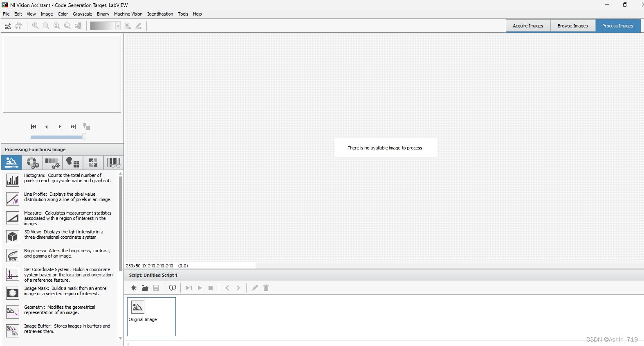The image size is (644, 346).
Task: Open the Tools menu
Action: [x=183, y=14]
